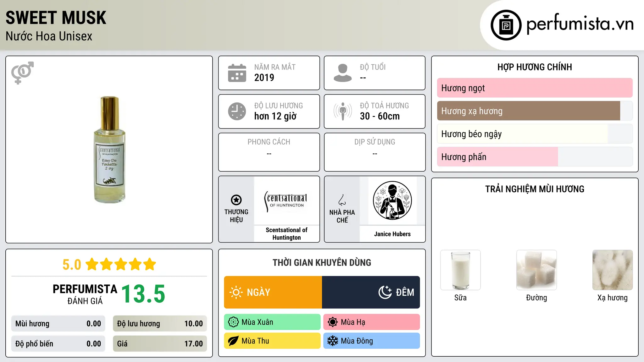Click the SWEET MUSK title
Viewport: 644px width, 362px height.
click(x=56, y=18)
